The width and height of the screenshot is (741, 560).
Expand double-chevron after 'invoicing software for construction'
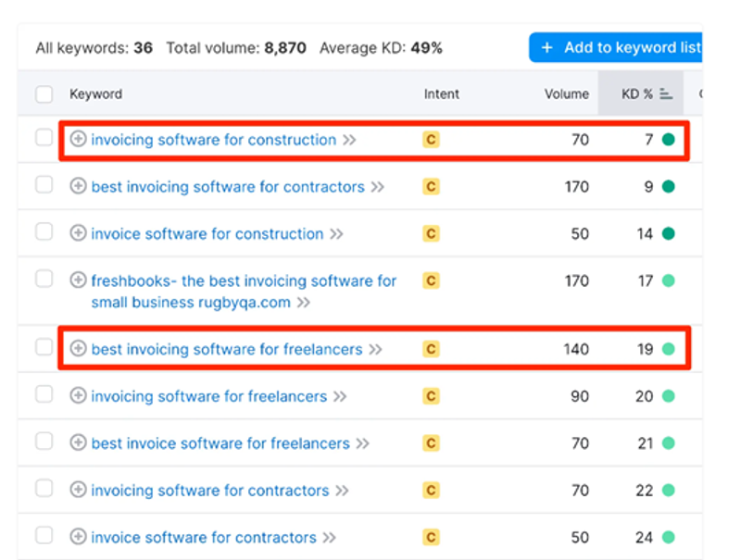click(x=349, y=140)
